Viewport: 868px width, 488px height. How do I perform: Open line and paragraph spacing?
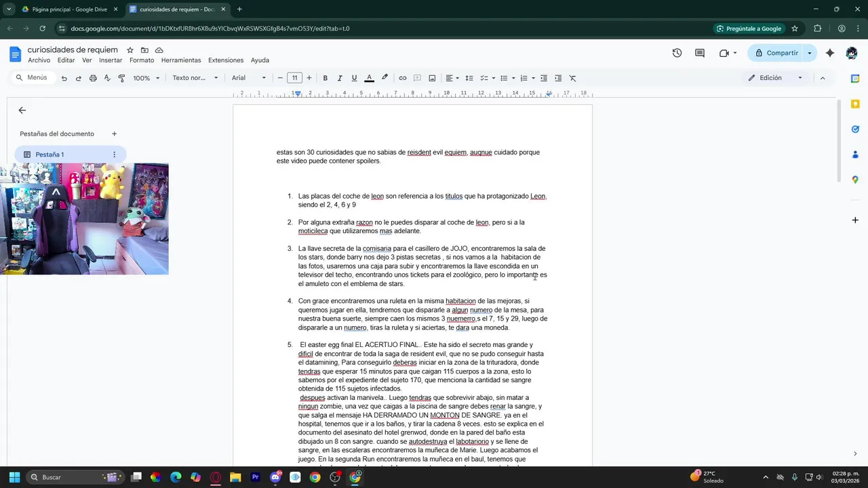(x=469, y=78)
